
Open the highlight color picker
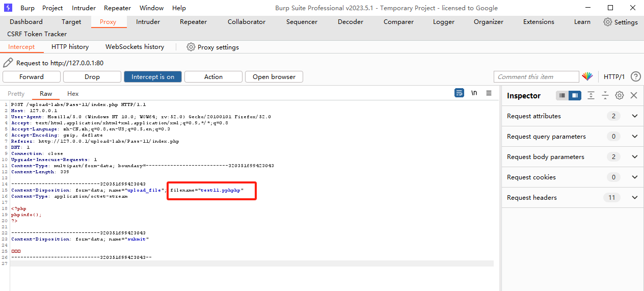pos(587,76)
